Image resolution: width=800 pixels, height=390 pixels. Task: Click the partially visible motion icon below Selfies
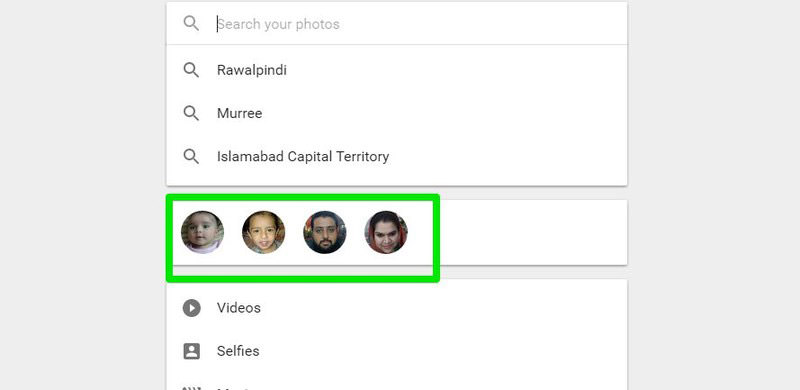[x=192, y=387]
